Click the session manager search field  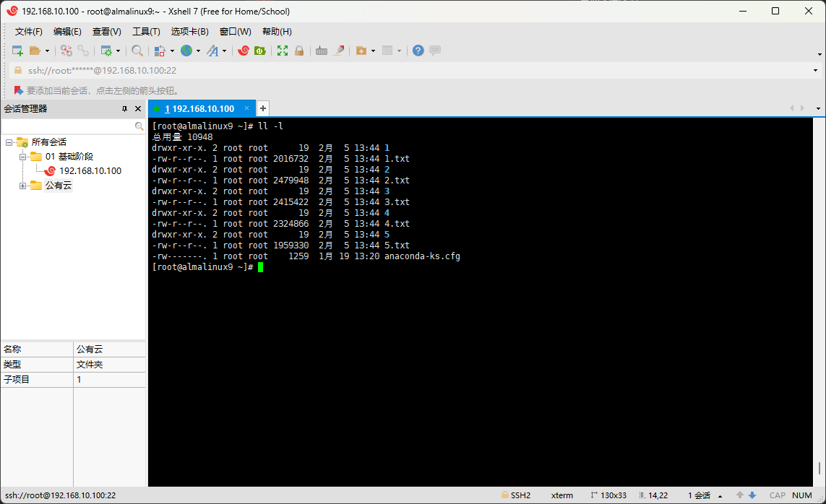click(68, 126)
